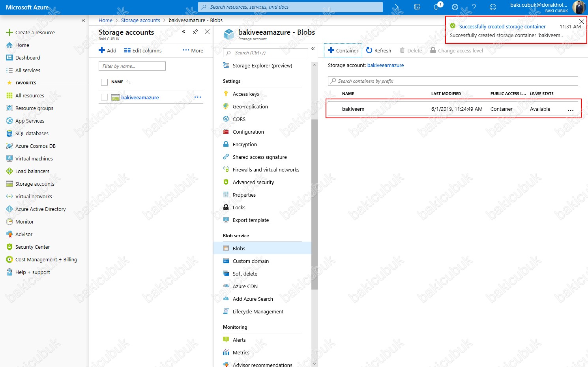Close the Storage accounts blade

[x=207, y=32]
